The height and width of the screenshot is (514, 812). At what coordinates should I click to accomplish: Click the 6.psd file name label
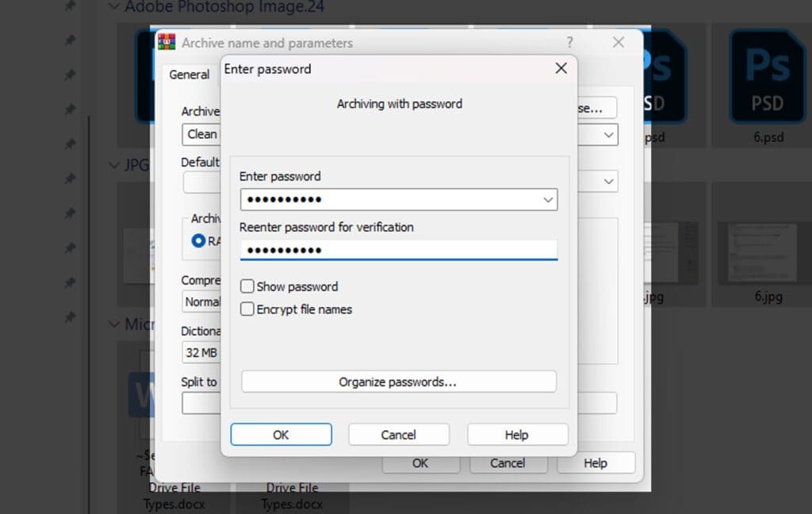(768, 137)
